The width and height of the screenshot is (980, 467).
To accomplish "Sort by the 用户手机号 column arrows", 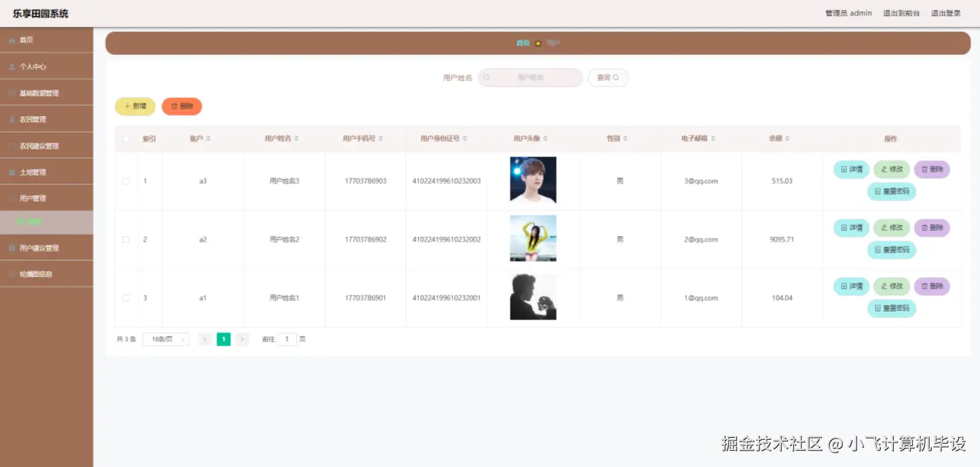I will click(381, 138).
